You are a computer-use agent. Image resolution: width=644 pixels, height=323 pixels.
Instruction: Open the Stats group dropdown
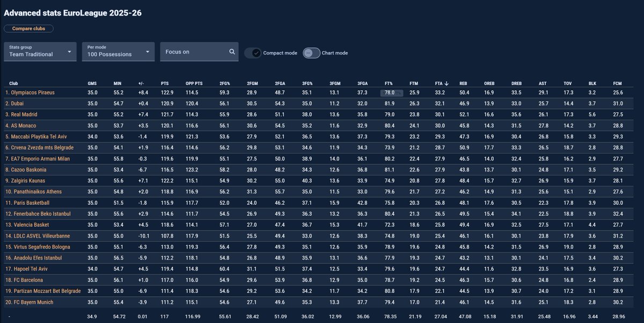(40, 52)
